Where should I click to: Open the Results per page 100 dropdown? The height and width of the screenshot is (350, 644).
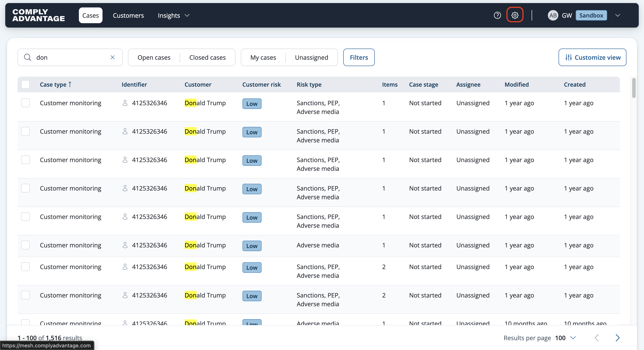coord(566,338)
